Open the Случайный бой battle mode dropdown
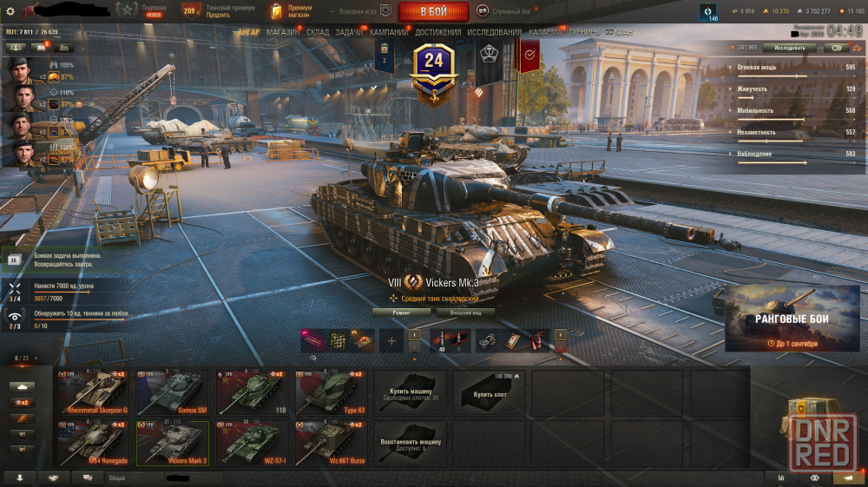868x487 pixels. [503, 11]
